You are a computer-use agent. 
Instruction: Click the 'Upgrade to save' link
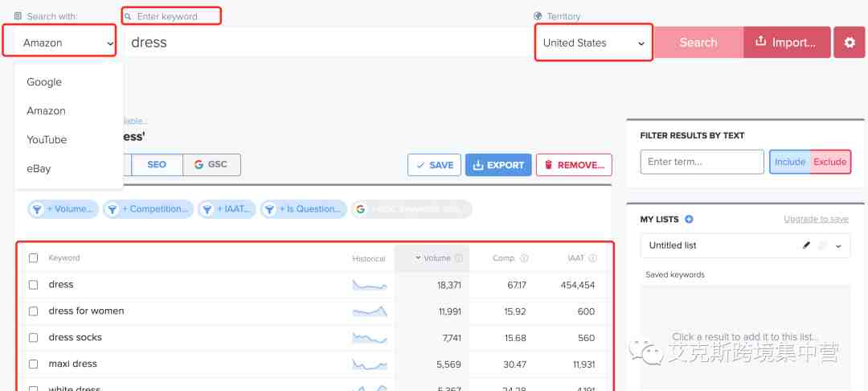[x=816, y=220]
